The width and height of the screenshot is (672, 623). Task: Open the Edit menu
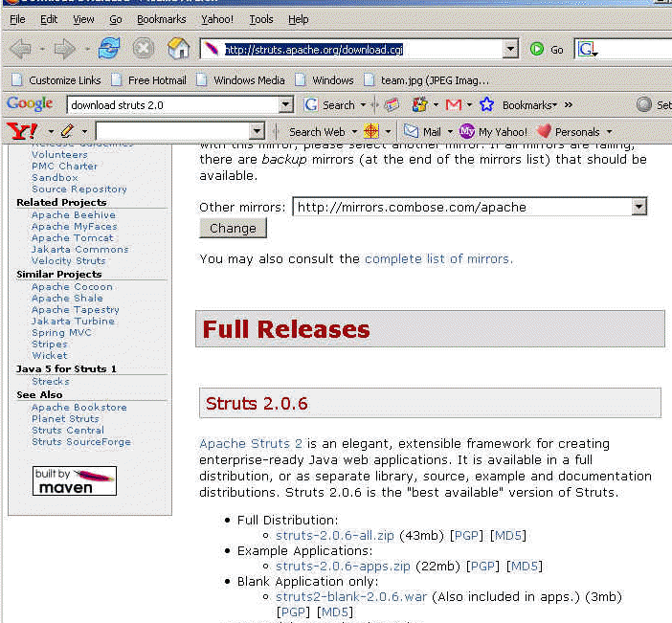(49, 19)
